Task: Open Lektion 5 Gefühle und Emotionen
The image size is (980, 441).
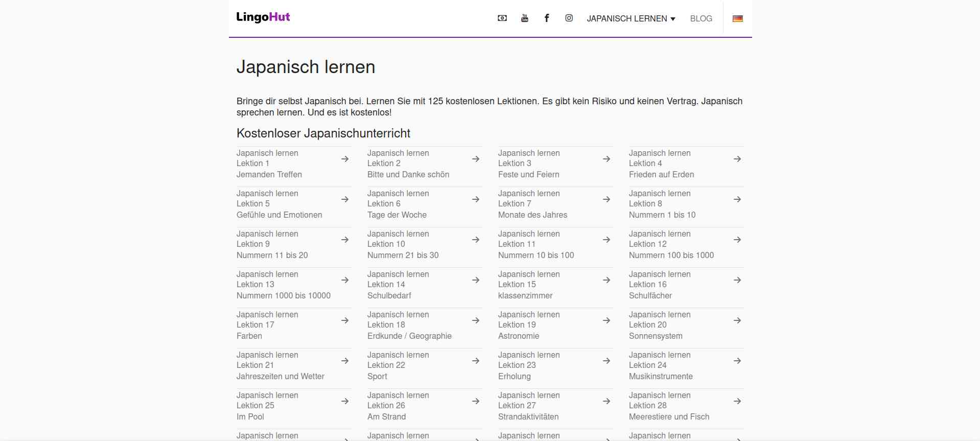Action: pos(279,204)
